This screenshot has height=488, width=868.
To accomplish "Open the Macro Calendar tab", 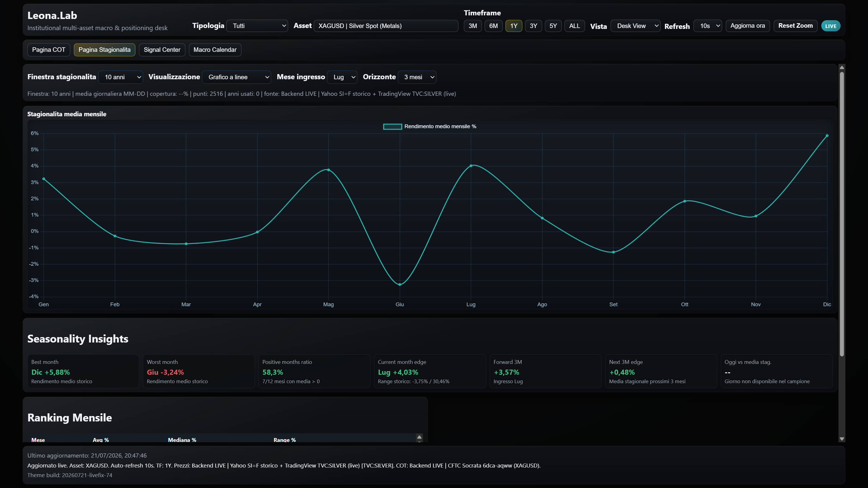I will click(x=215, y=50).
